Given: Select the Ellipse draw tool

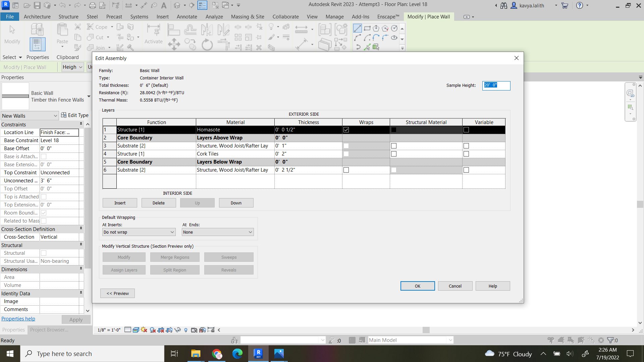Looking at the screenshot, I should pos(394,38).
